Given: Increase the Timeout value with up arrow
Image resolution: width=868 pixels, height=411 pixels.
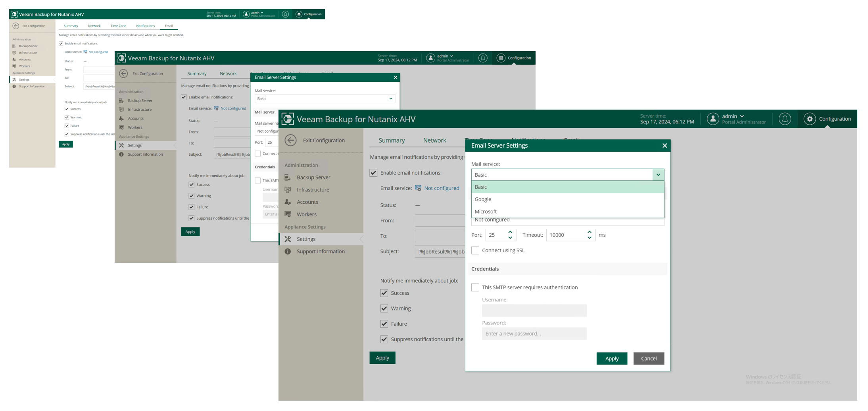Looking at the screenshot, I should coord(590,232).
